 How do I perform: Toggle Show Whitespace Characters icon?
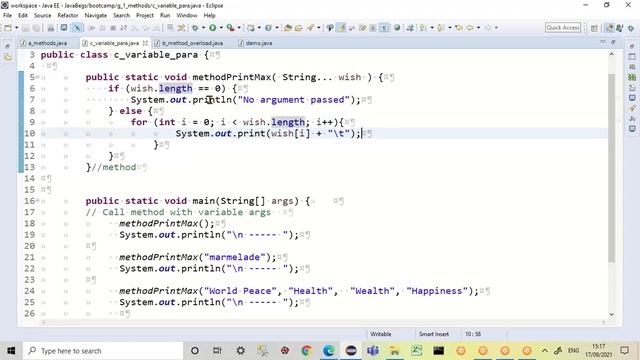[x=384, y=28]
